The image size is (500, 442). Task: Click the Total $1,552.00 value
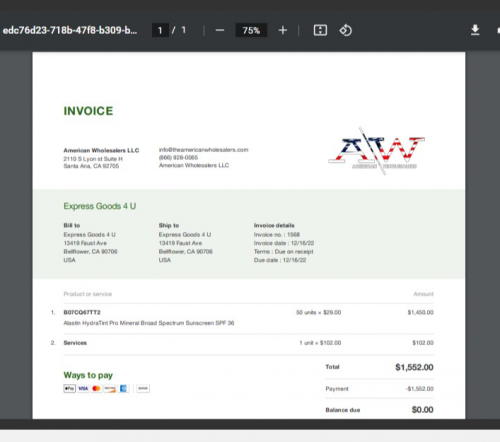coord(414,367)
